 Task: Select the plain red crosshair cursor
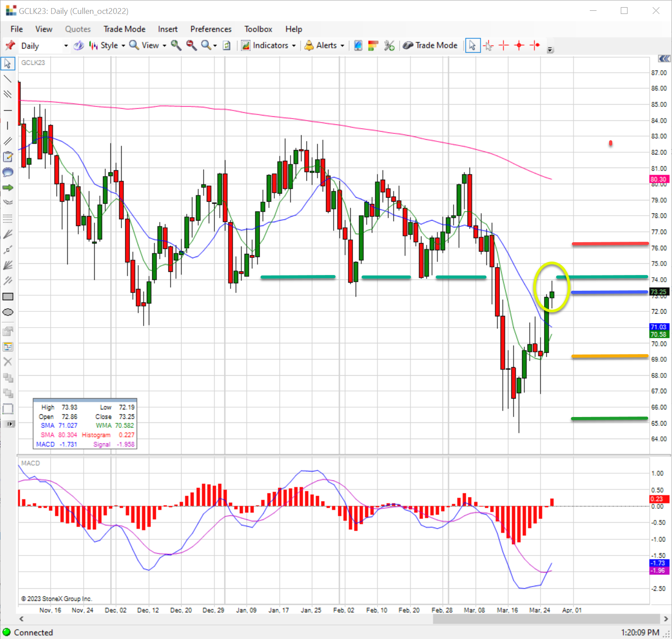coord(504,45)
